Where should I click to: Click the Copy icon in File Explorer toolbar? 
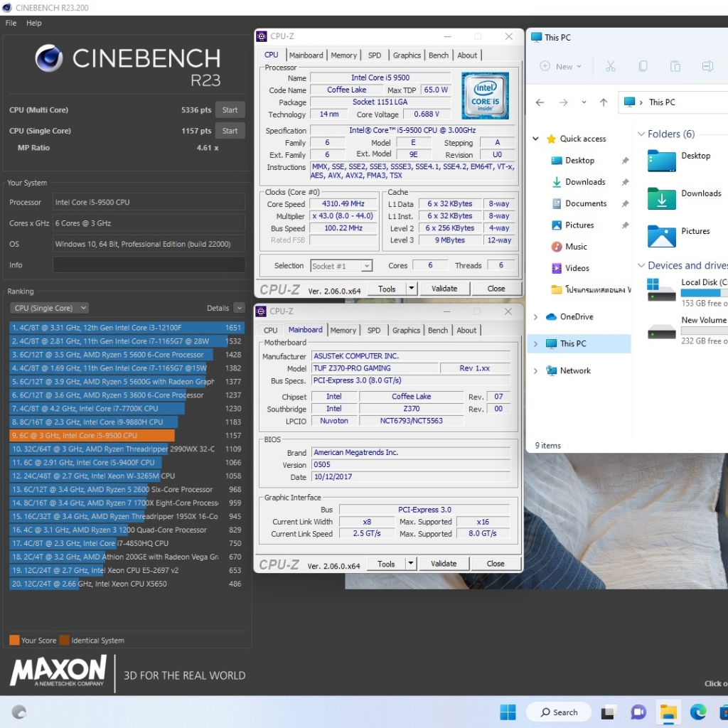click(x=643, y=66)
